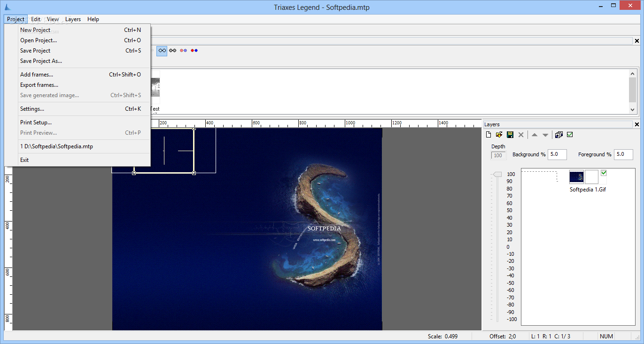Click the empty mask thumbnail of Softpedia 1.Gif

[591, 177]
